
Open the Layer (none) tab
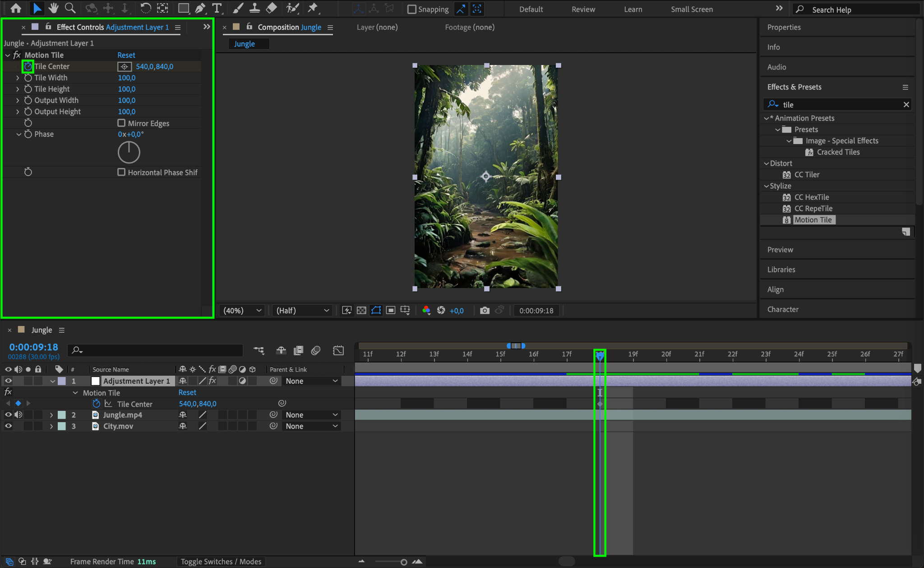377,27
